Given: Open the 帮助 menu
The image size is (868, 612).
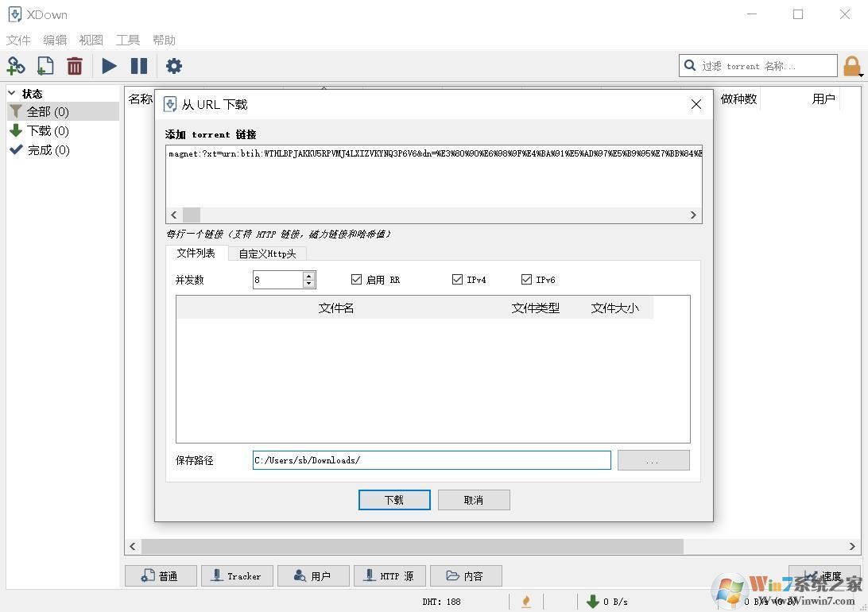Looking at the screenshot, I should [x=165, y=40].
